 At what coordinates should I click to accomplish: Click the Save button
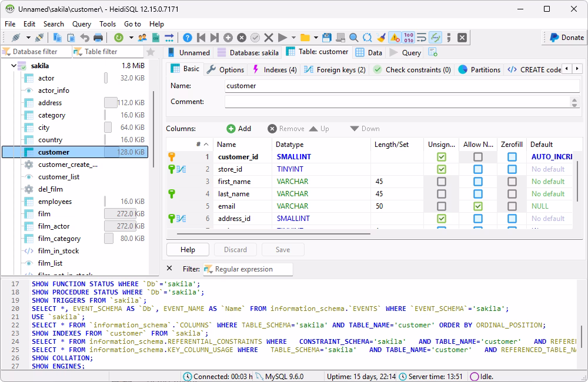click(x=283, y=250)
